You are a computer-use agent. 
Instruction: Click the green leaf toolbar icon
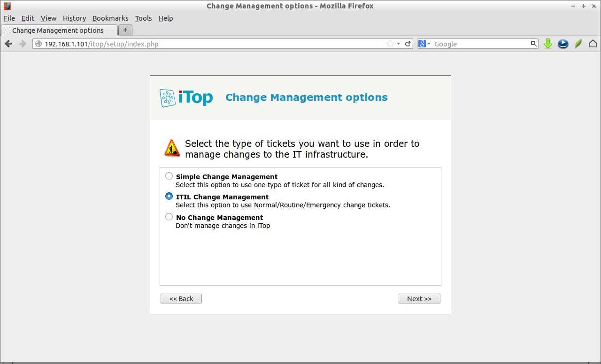point(578,44)
